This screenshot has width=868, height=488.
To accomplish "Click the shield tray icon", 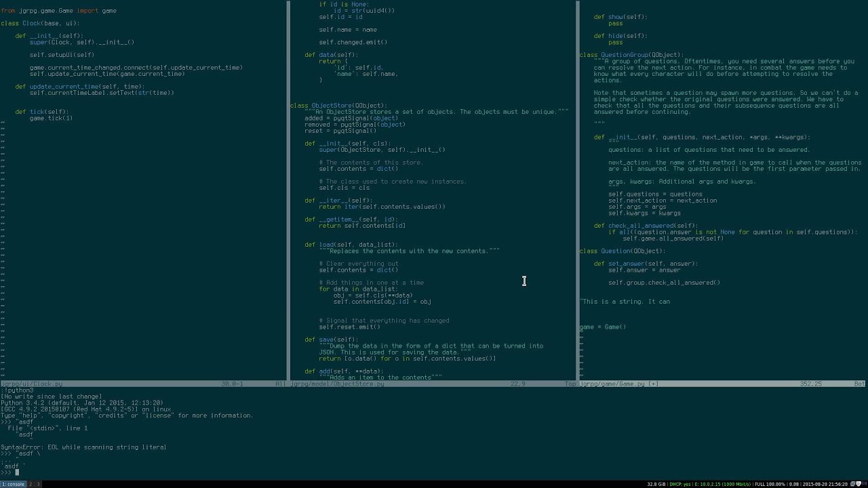I will pyautogui.click(x=858, y=483).
